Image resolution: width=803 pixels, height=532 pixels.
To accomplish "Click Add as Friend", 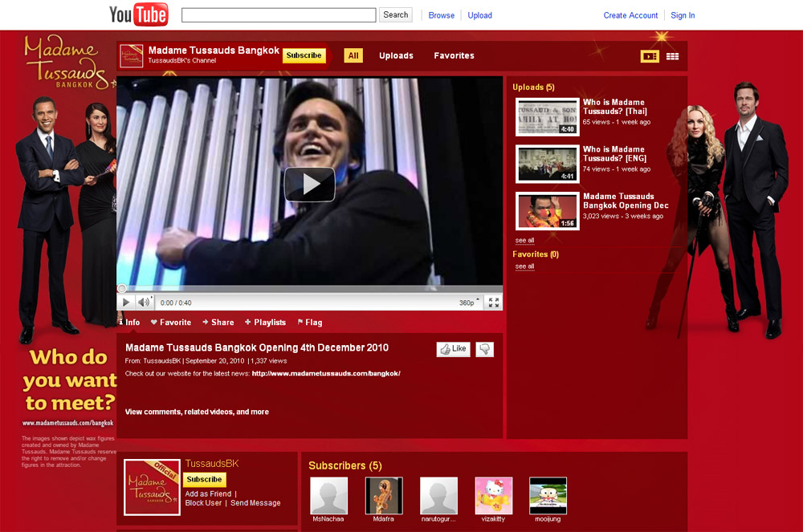I will (208, 493).
